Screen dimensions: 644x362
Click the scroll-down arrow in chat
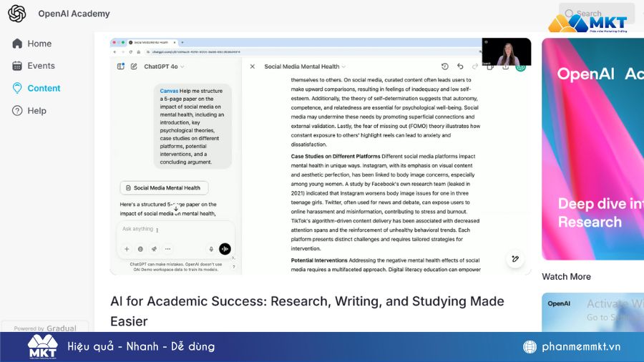tap(176, 208)
